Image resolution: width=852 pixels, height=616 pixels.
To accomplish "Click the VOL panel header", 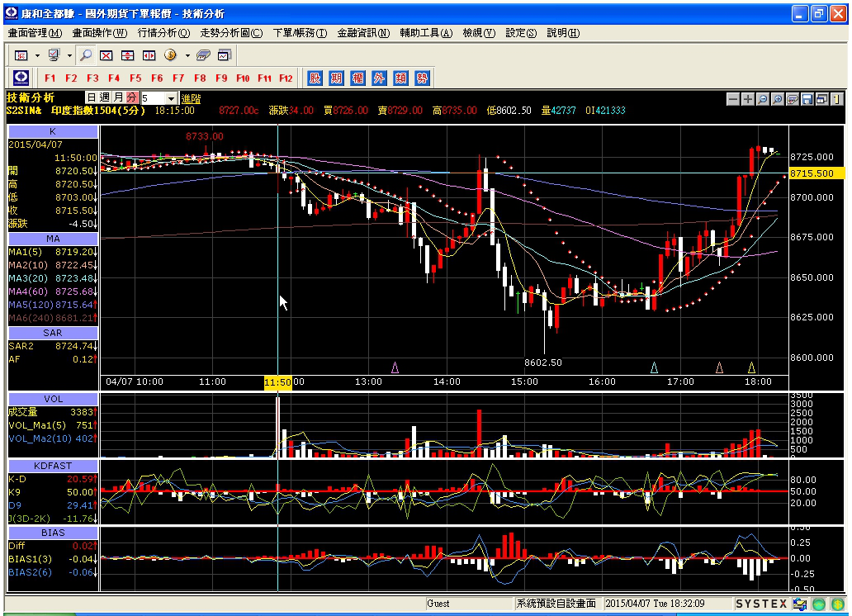I will pos(53,399).
